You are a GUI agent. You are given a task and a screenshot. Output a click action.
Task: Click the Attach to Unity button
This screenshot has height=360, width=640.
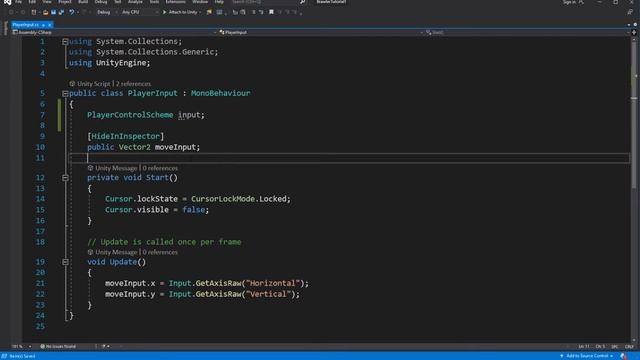[x=182, y=12]
